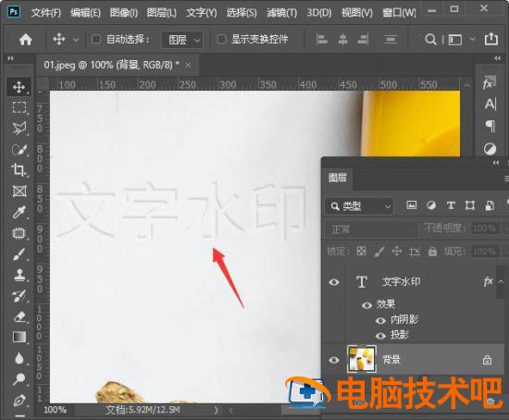509x420 pixels.
Task: Filter layers by adjustment layer type
Action: tap(431, 205)
